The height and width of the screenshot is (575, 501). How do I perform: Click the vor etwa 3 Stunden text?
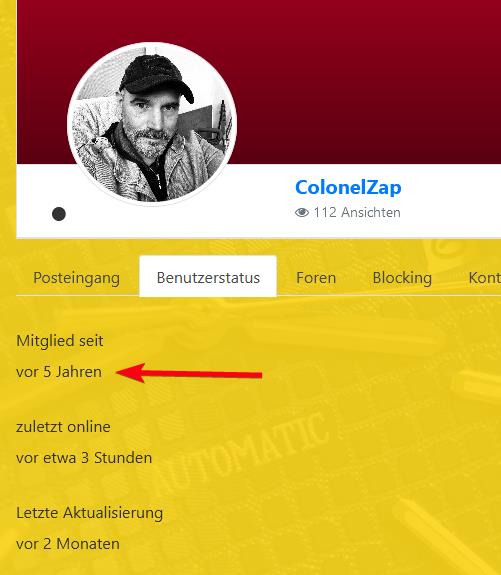pos(84,458)
